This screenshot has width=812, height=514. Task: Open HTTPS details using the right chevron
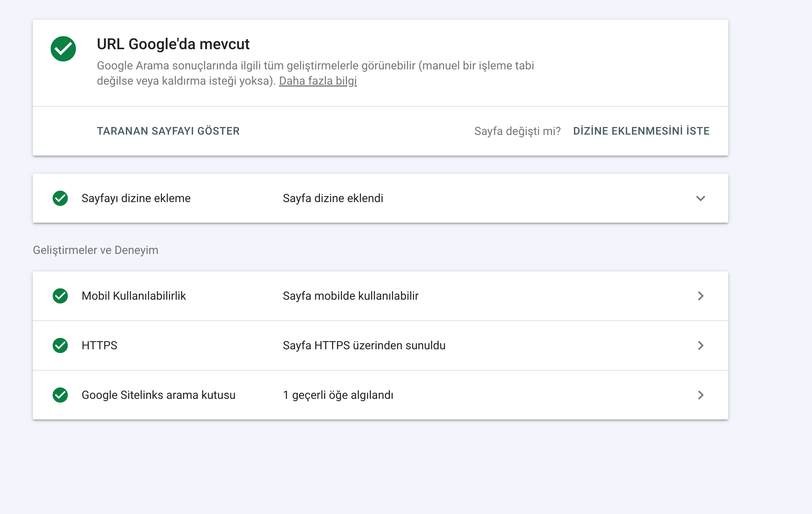click(x=701, y=345)
